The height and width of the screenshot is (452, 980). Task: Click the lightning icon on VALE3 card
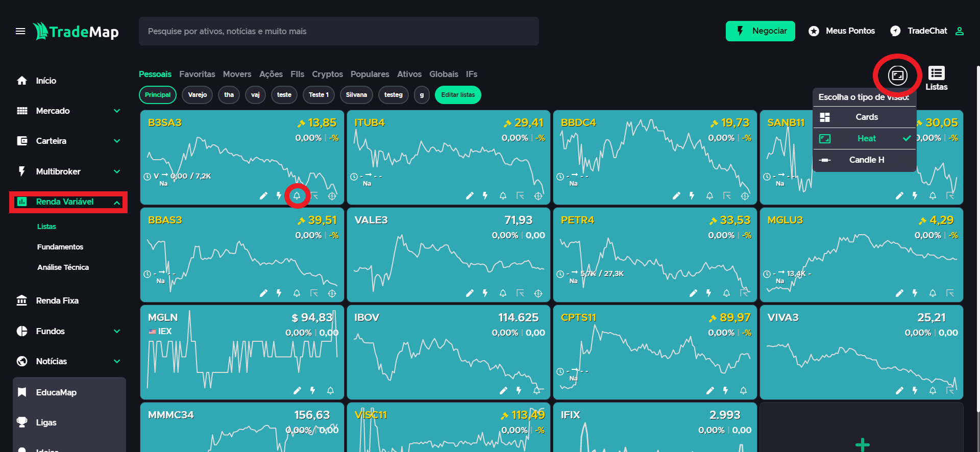tap(485, 293)
